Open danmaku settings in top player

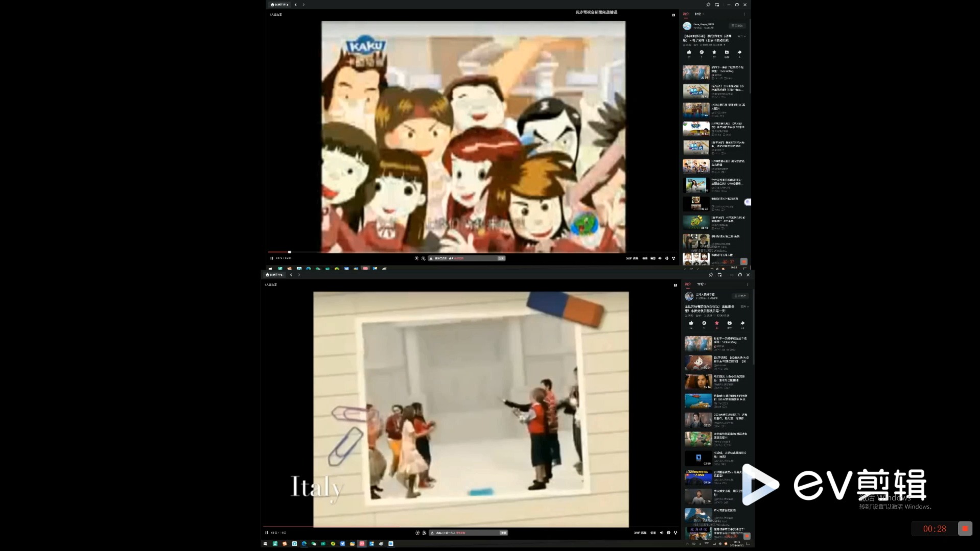pos(423,258)
